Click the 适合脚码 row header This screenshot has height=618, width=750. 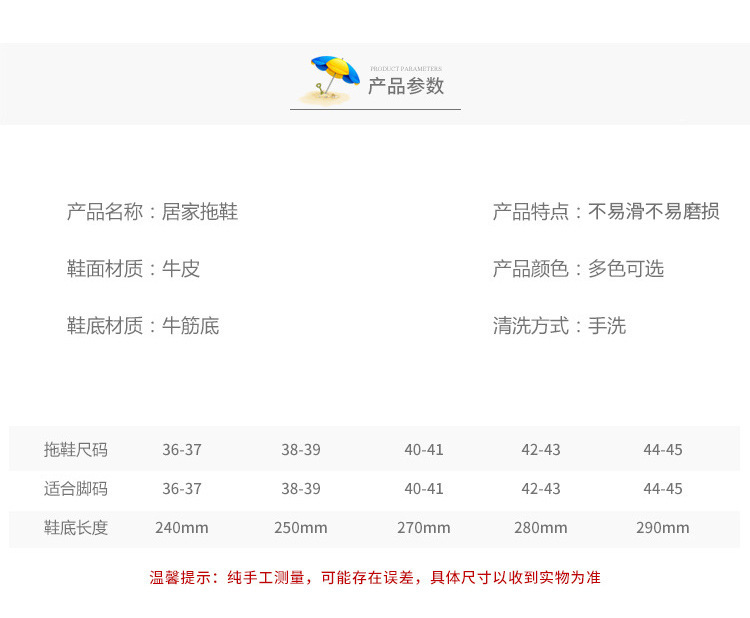(76, 489)
